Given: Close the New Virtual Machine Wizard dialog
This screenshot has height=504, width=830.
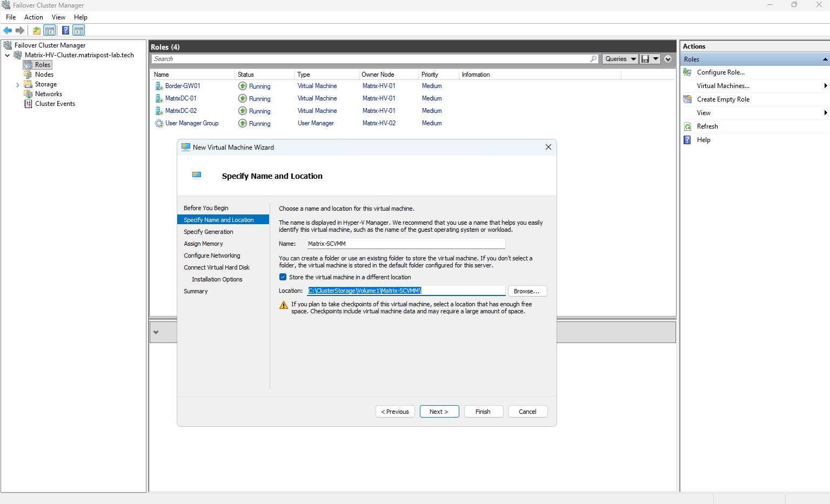Looking at the screenshot, I should (x=548, y=147).
